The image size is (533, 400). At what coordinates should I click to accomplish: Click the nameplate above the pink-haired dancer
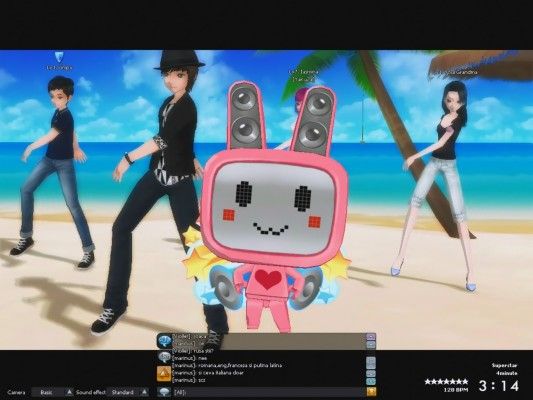[x=304, y=76]
